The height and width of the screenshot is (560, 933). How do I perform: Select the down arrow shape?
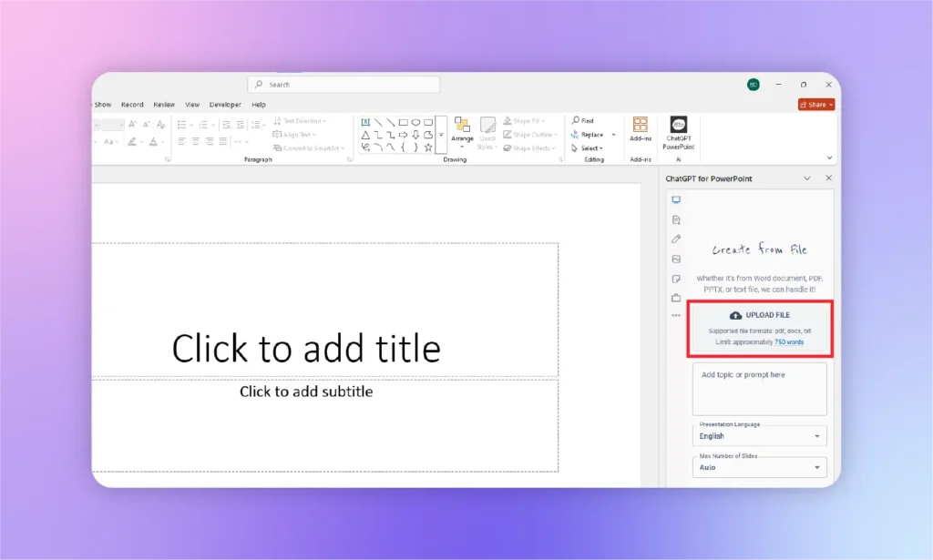[415, 135]
